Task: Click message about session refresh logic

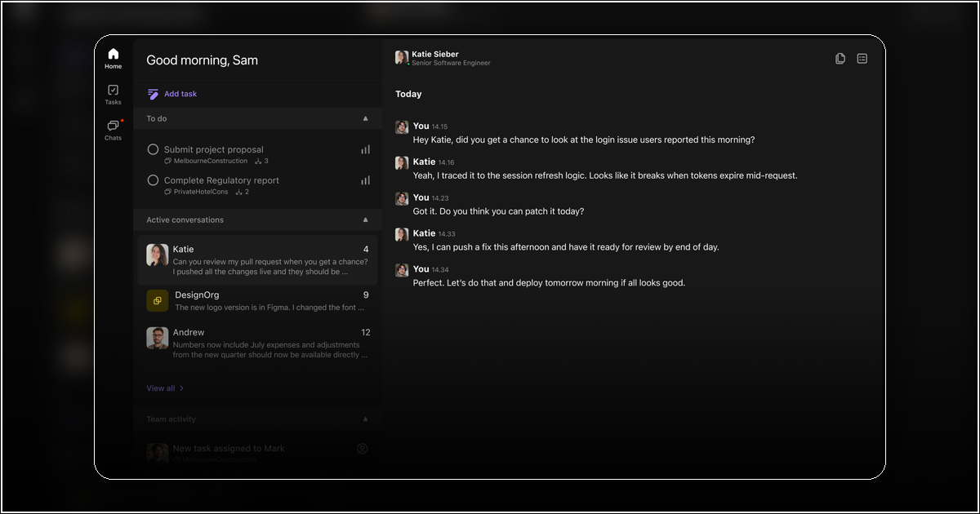Action: click(605, 175)
